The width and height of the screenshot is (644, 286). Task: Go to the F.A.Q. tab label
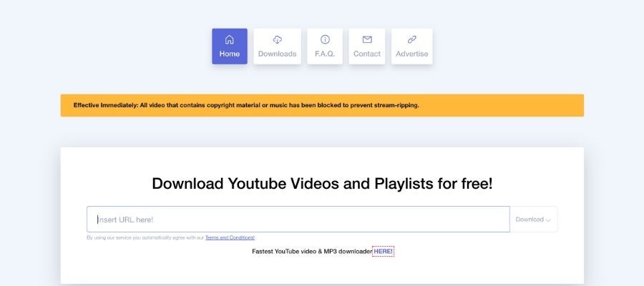coord(325,54)
